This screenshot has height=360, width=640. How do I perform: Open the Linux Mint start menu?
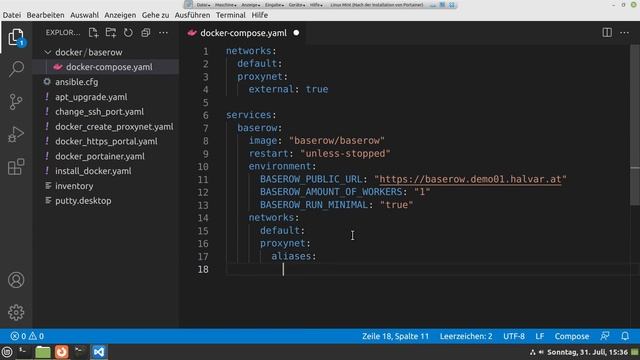(7, 352)
